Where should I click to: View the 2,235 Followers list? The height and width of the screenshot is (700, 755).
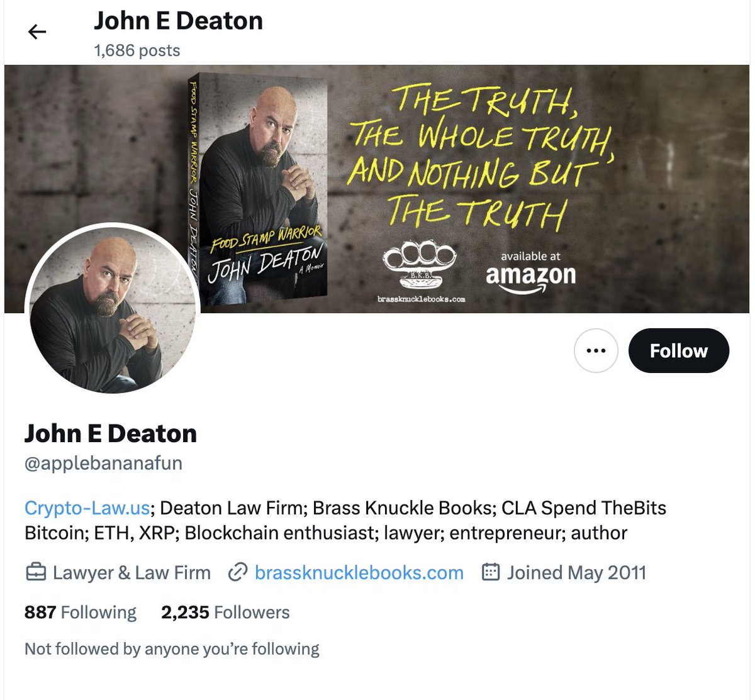(x=225, y=612)
